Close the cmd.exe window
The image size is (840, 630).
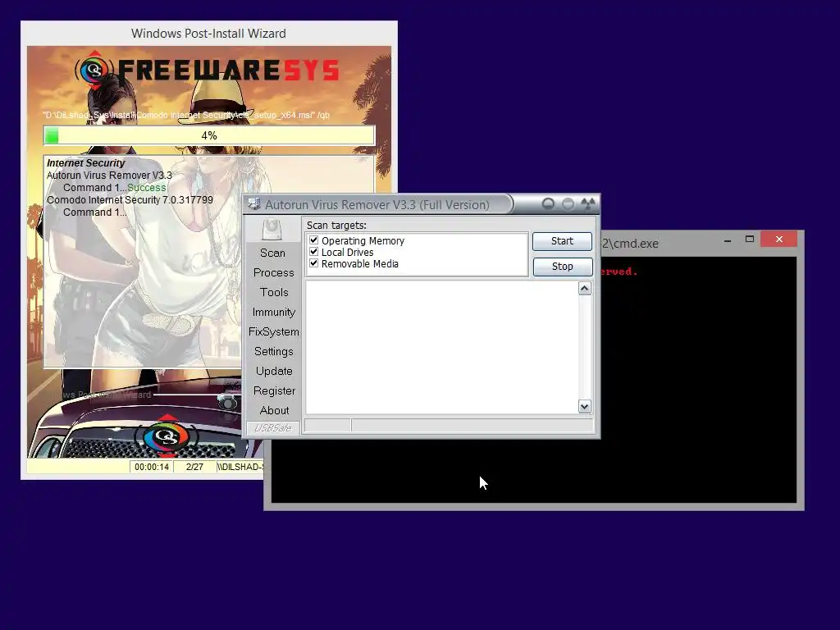779,240
